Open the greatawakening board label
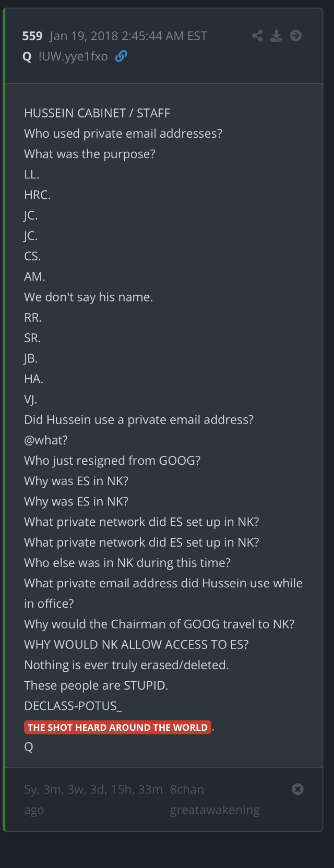The height and width of the screenshot is (868, 334). pos(214,810)
